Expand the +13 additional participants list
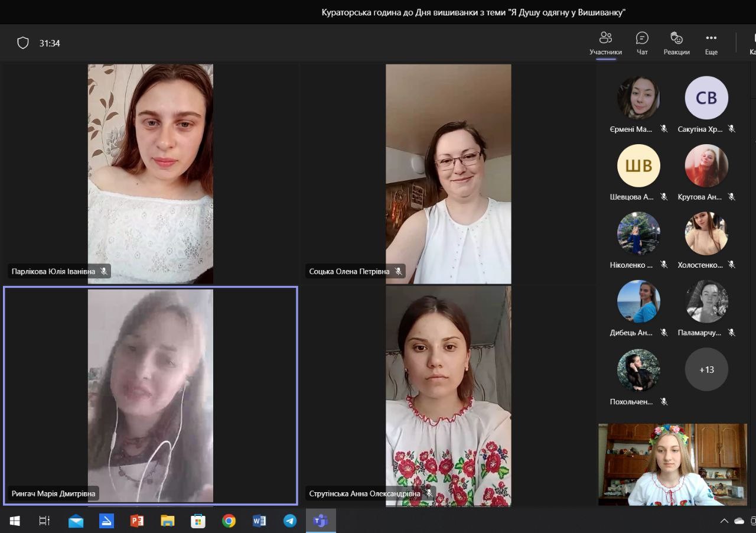 (x=706, y=369)
